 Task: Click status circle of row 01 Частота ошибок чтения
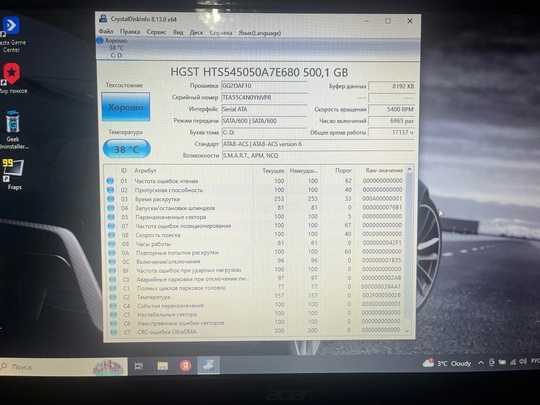point(110,180)
